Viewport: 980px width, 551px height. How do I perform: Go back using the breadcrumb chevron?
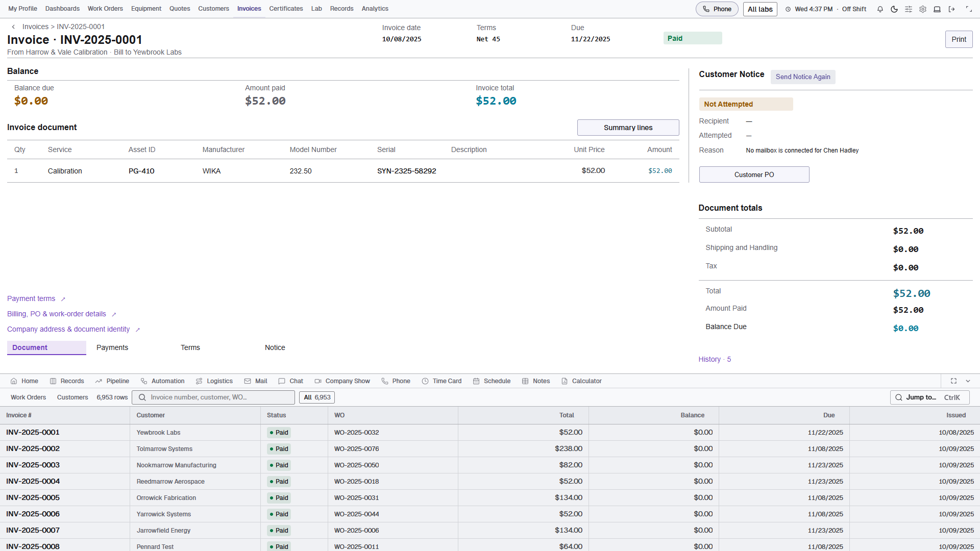(13, 27)
